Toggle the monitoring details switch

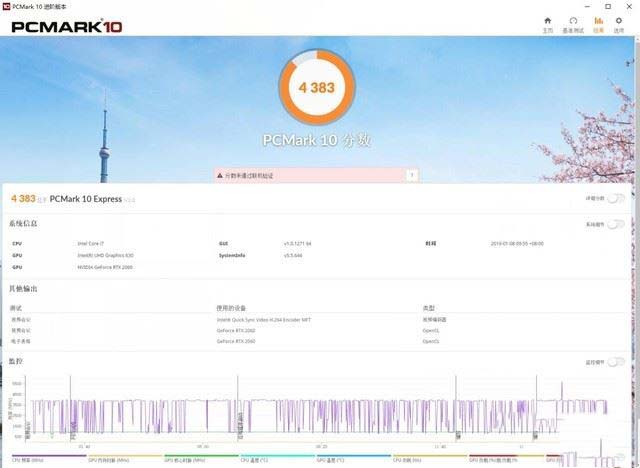tap(616, 362)
